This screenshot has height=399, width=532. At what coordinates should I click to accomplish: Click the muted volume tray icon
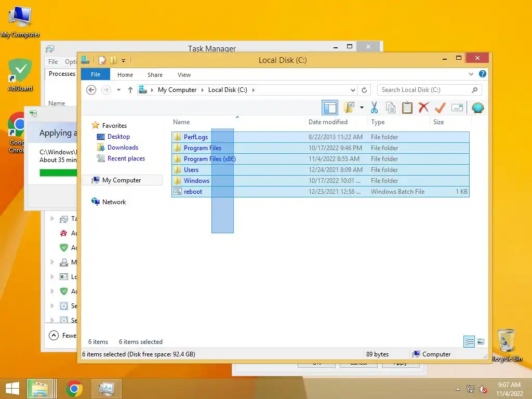[483, 389]
